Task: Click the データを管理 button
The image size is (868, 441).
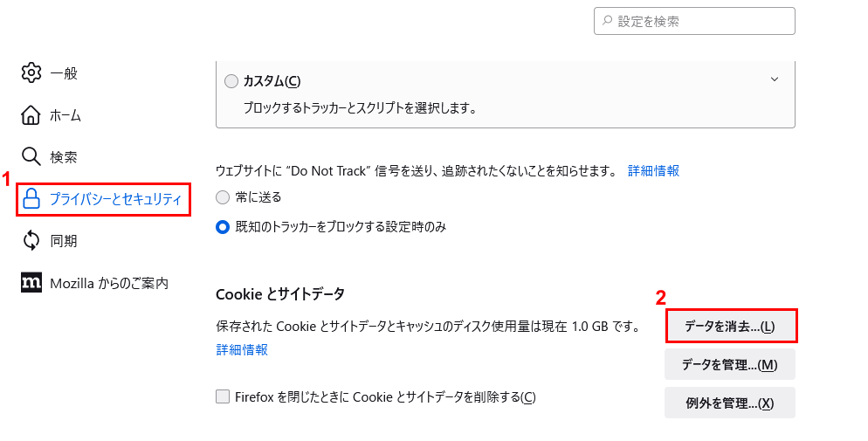Action: 730,365
